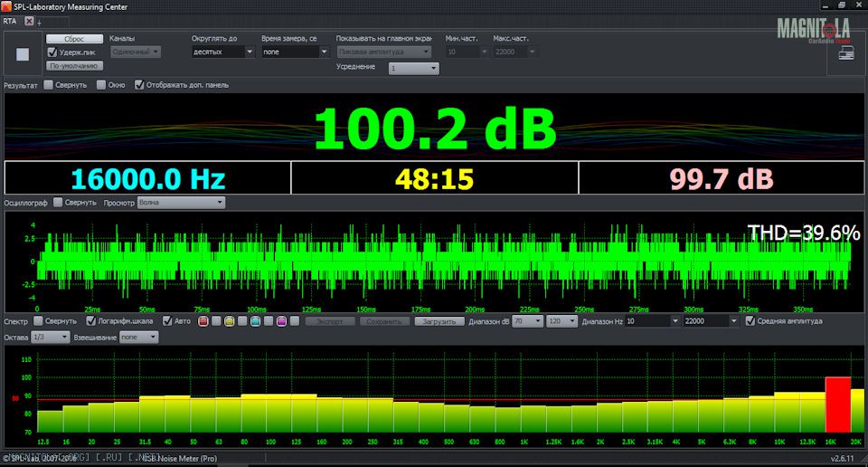Expand the Усреднение dropdown

click(413, 68)
